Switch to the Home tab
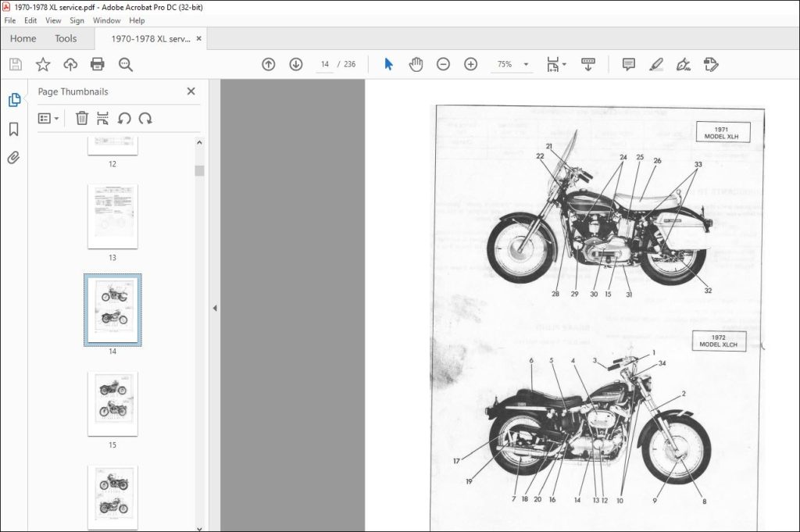800x532 pixels. (23, 39)
